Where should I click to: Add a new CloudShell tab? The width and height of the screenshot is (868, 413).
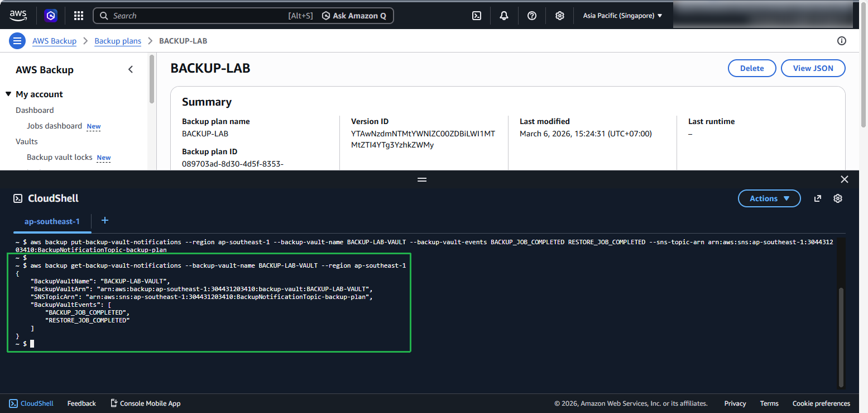coord(104,221)
